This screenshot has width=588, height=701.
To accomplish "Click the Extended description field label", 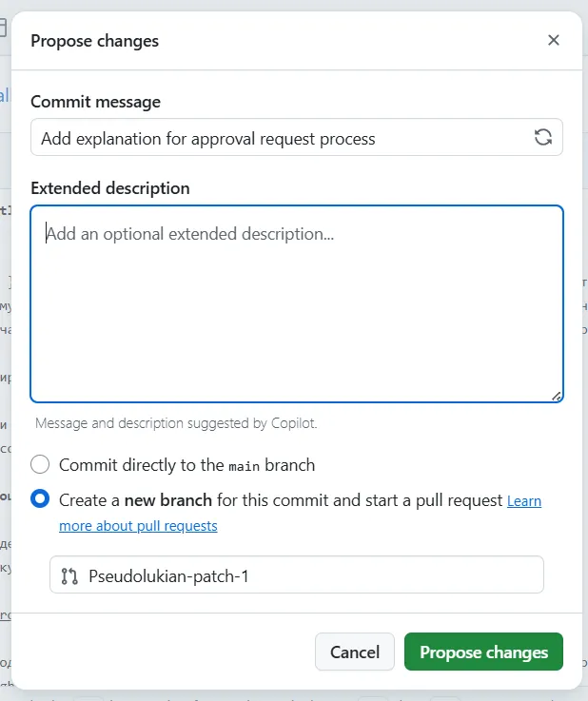I will click(110, 188).
